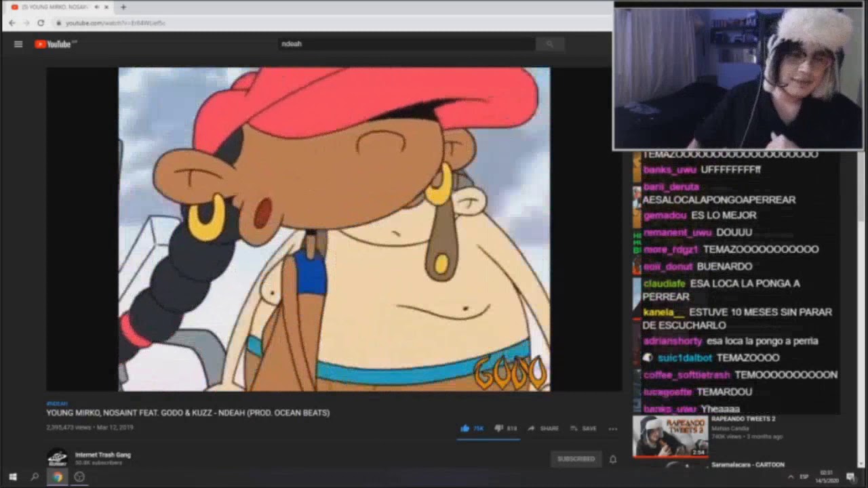Screen dimensions: 868x488
Task: Open the RAPEANDO TWEETS 2 thumbnail
Action: [670, 436]
